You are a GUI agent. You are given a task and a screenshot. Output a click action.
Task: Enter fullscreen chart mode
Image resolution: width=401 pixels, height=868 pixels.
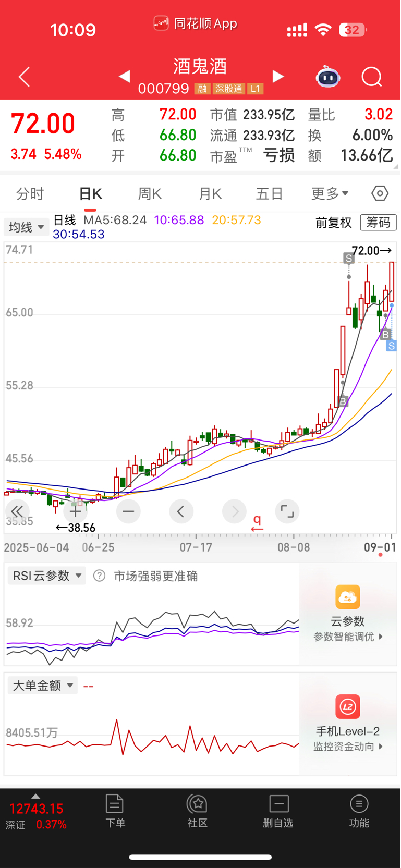tap(287, 511)
